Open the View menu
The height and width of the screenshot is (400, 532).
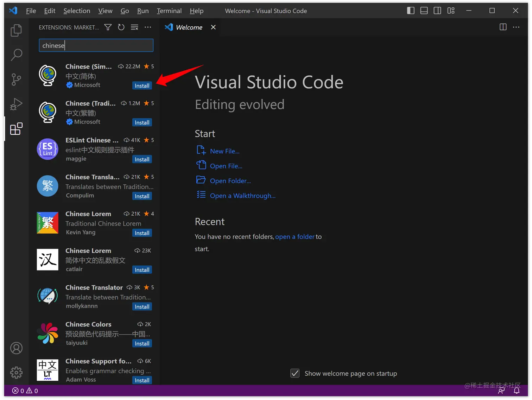coord(105,11)
